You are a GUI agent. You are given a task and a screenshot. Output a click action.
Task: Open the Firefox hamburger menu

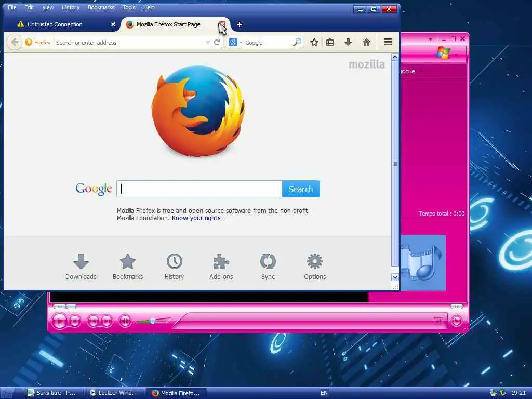(x=388, y=42)
